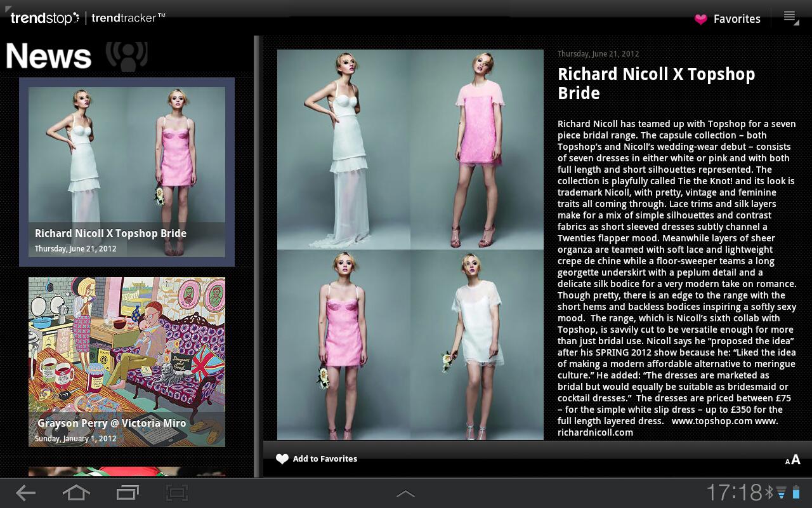
Task: Tap the article's four-photo bridal image
Action: coord(410,244)
